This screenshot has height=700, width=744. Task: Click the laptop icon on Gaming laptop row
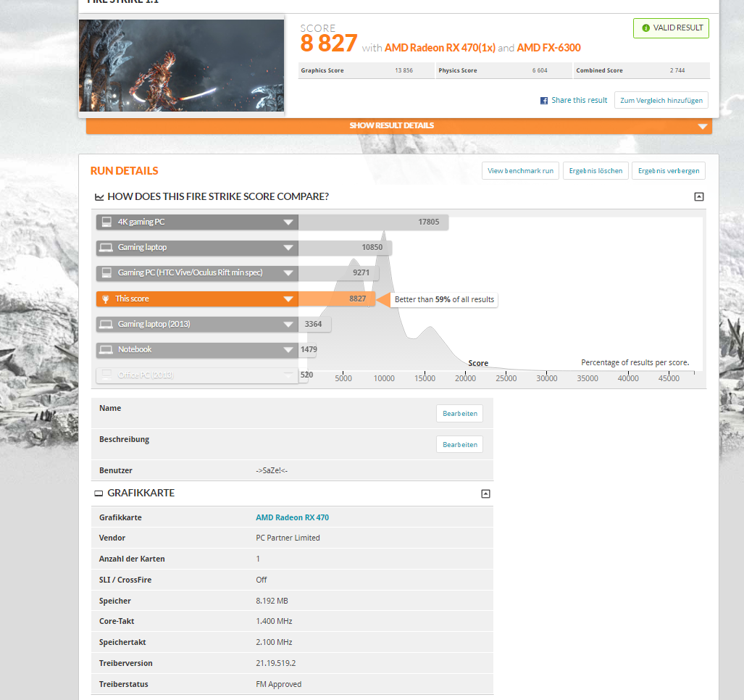[106, 247]
